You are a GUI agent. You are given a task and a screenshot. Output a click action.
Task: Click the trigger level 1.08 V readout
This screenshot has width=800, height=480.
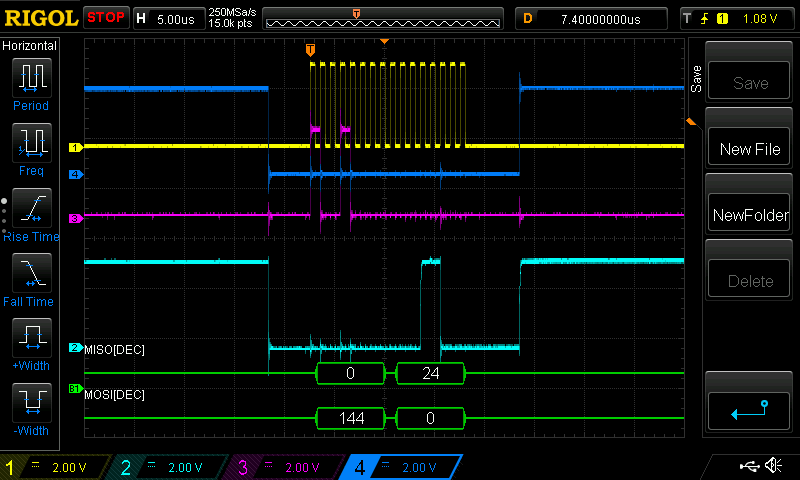pyautogui.click(x=760, y=19)
